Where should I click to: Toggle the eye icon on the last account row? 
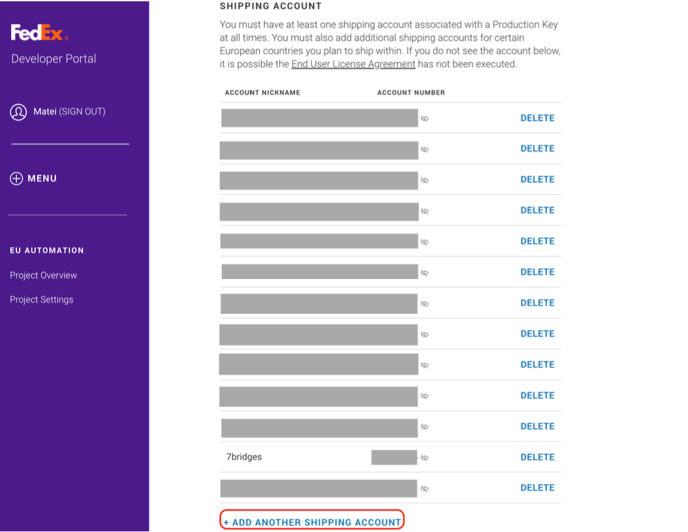tap(425, 489)
